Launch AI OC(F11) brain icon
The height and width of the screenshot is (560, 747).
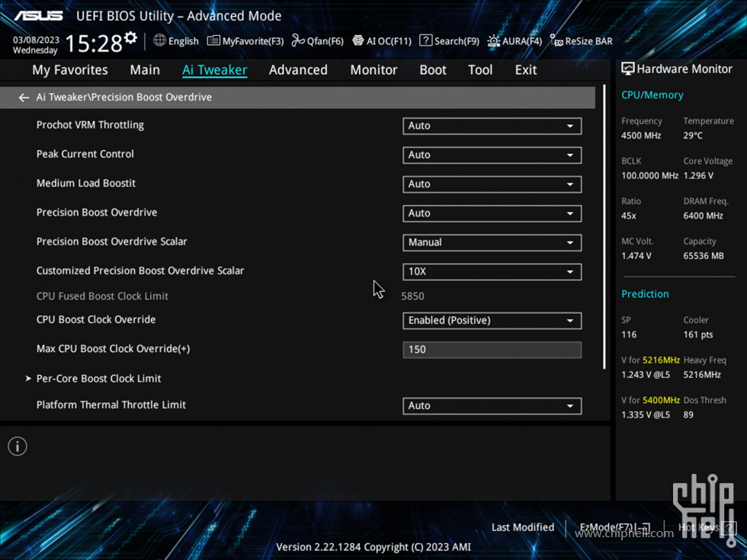357,40
